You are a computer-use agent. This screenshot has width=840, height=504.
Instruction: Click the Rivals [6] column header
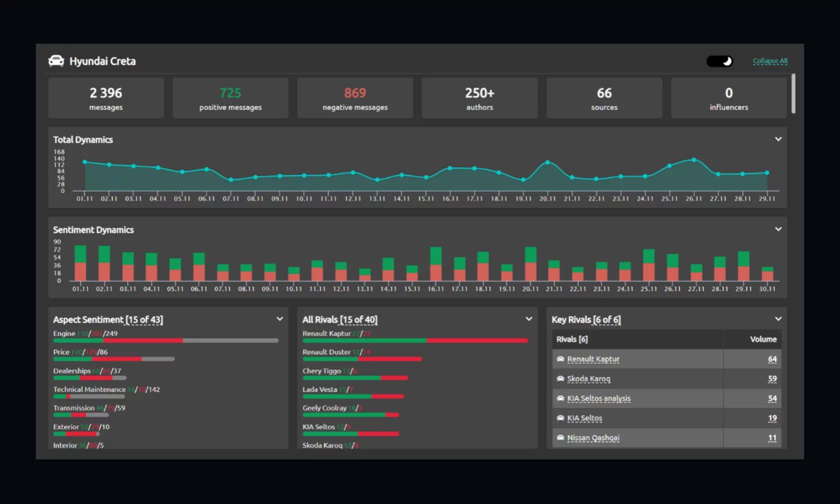click(x=572, y=339)
